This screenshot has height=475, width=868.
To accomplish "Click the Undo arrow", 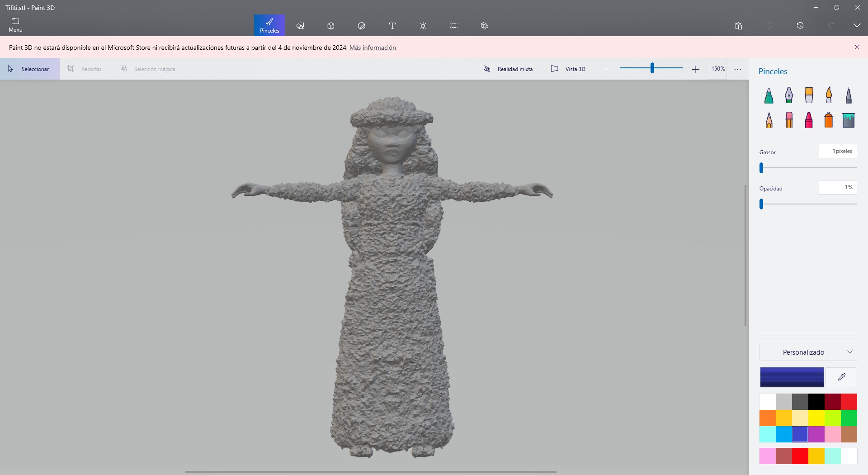I will click(769, 26).
